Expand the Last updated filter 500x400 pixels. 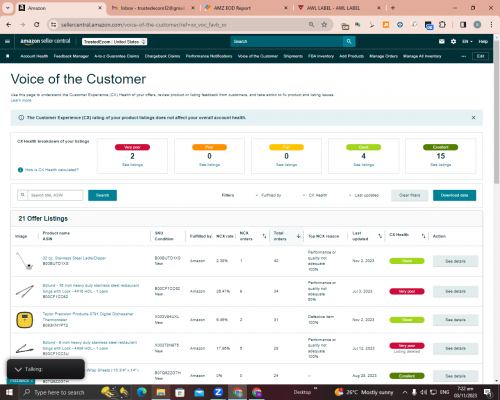[364, 195]
